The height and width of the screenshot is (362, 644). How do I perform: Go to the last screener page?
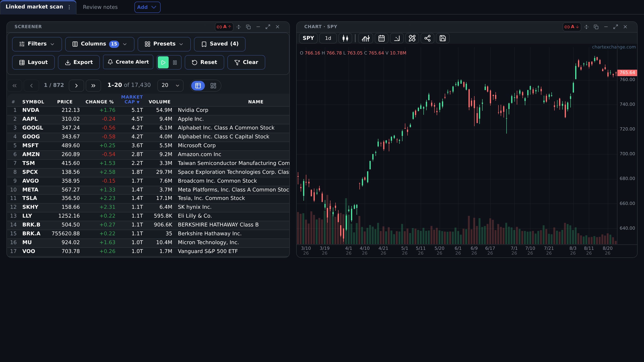click(x=93, y=85)
